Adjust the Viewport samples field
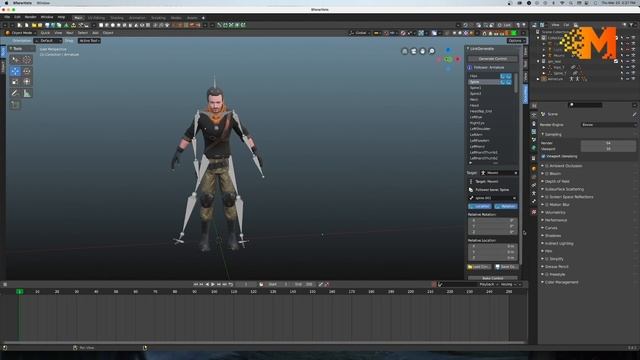Viewport: 640px width, 360px height. tap(608, 149)
